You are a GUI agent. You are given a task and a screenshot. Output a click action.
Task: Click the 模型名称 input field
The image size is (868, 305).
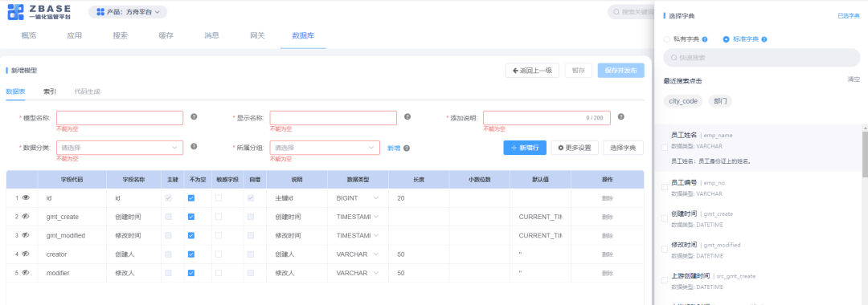click(120, 118)
